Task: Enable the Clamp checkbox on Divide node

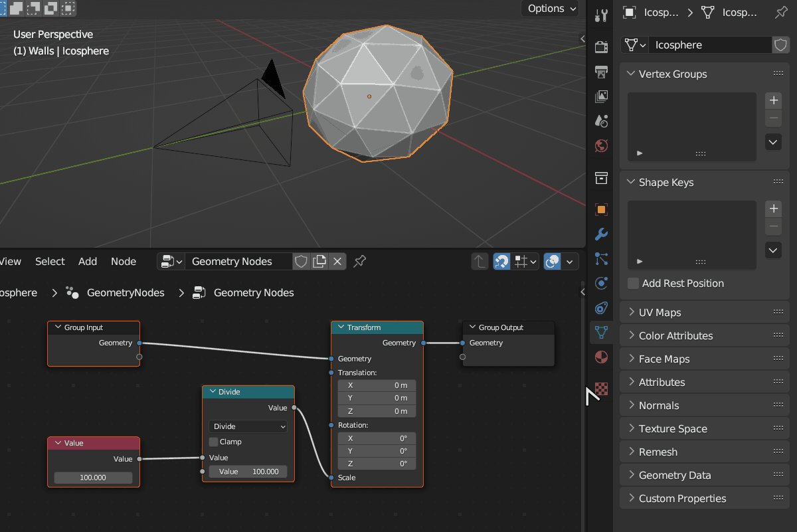Action: [215, 442]
